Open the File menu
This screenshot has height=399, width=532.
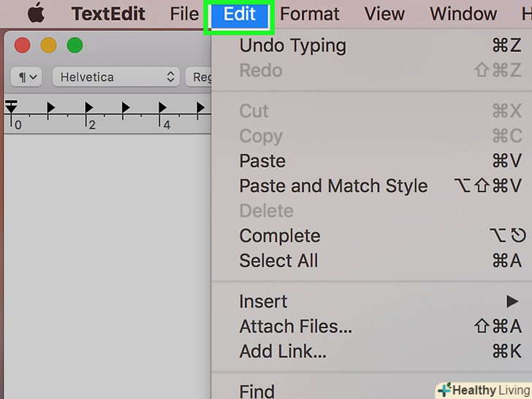(x=183, y=14)
